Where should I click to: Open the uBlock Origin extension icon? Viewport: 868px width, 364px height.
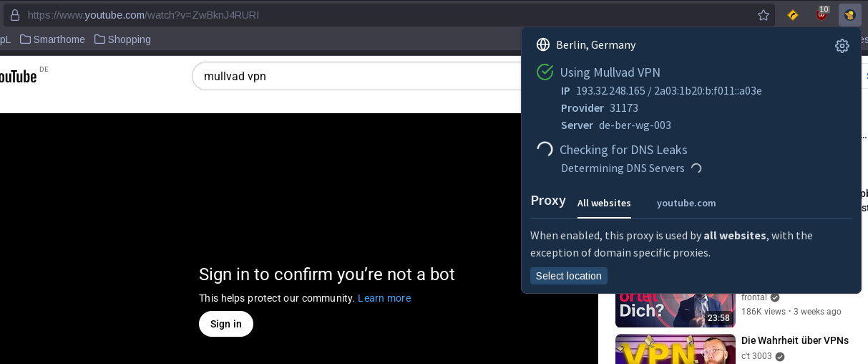click(x=822, y=15)
